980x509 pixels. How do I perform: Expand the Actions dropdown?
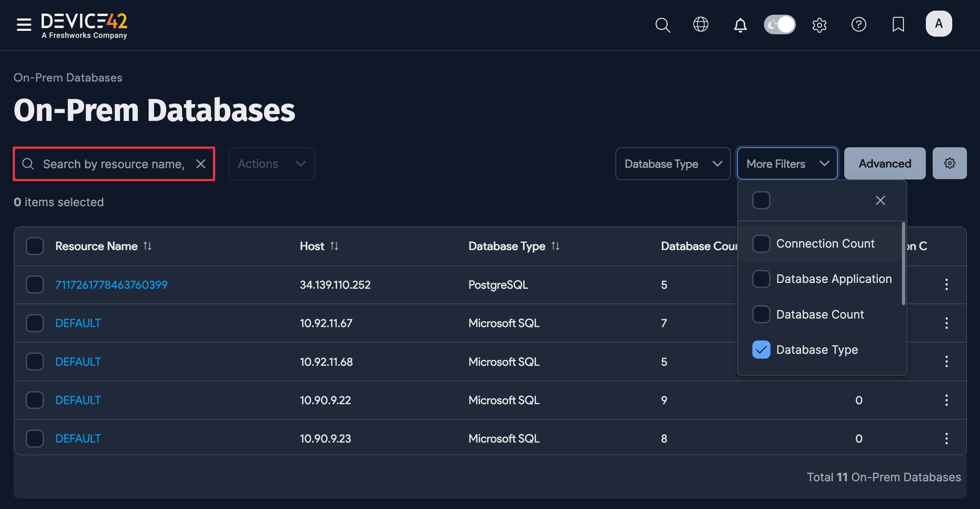click(x=271, y=163)
